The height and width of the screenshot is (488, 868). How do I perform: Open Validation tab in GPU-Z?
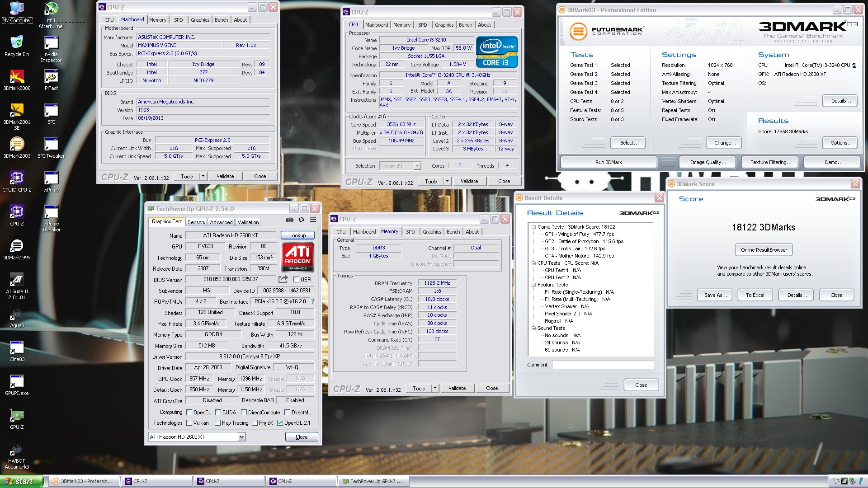point(248,222)
